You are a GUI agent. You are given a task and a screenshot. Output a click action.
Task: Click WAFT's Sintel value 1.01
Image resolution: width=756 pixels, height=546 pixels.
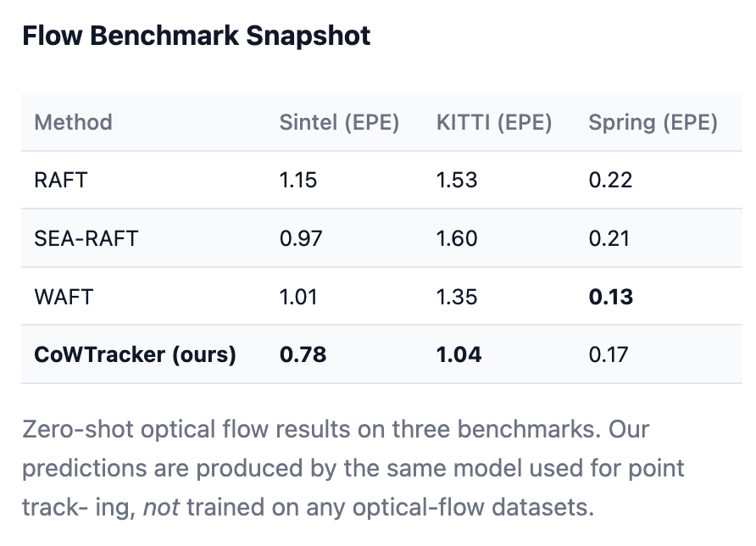[298, 296]
